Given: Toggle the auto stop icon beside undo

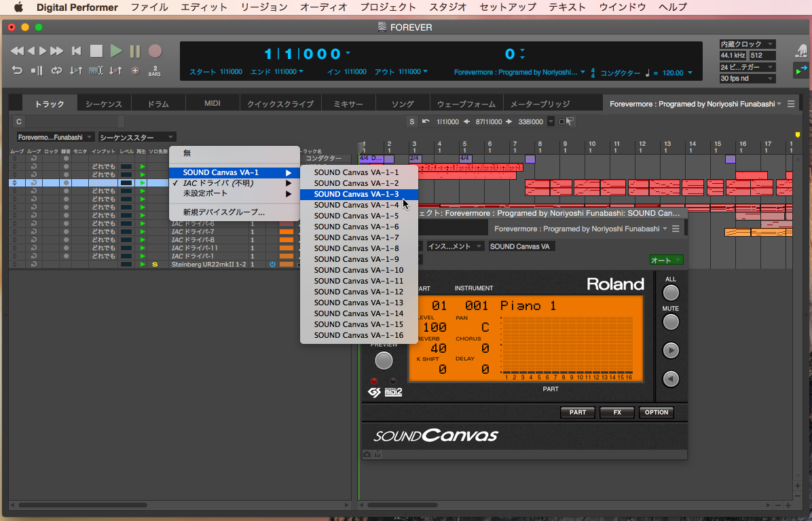Looking at the screenshot, I should pos(36,71).
